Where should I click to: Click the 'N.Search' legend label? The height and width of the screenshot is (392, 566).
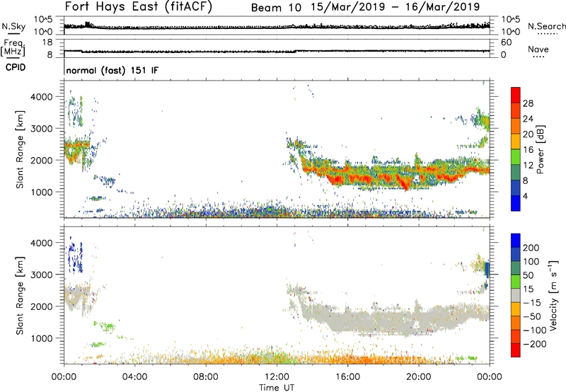(x=546, y=26)
